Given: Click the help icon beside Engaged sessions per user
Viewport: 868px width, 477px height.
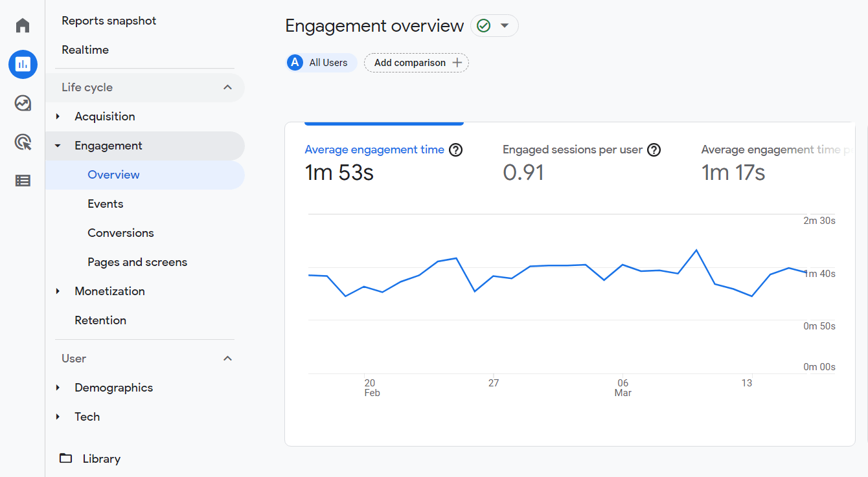Looking at the screenshot, I should coord(654,150).
